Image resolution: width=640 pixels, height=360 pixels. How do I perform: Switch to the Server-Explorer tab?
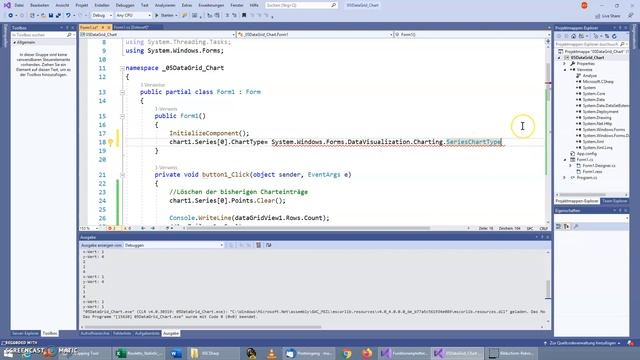(x=25, y=333)
